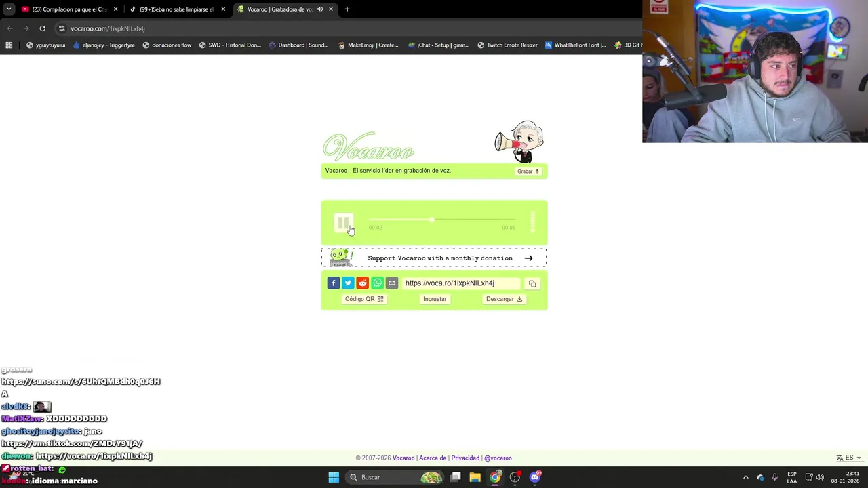Viewport: 868px width, 488px height.
Task: Open the Privacidad footer link
Action: 465,458
